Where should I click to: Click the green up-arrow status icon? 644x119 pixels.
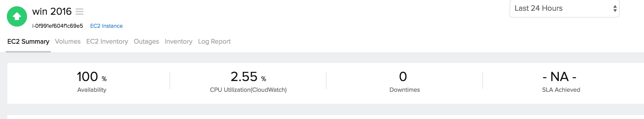(17, 16)
